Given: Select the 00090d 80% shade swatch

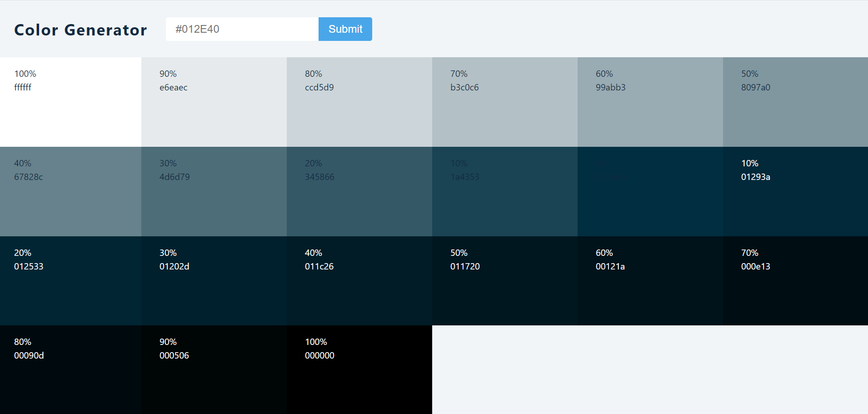Looking at the screenshot, I should [x=70, y=369].
